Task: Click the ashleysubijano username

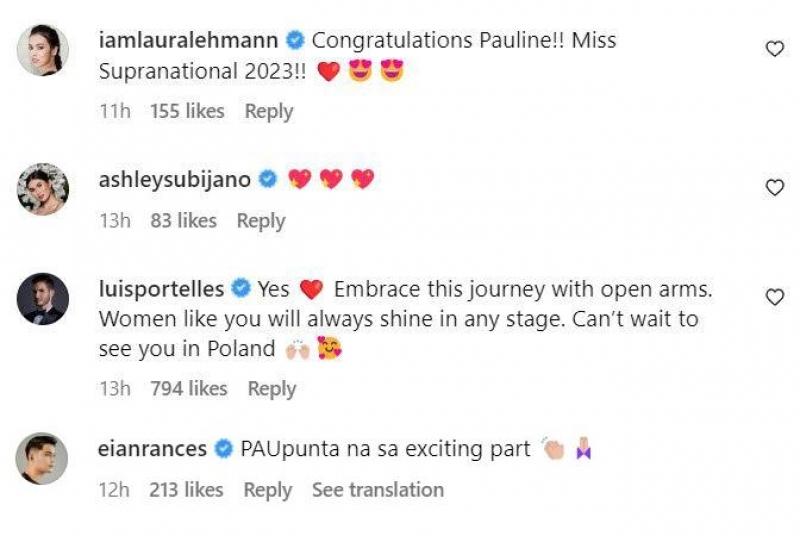Action: [174, 180]
